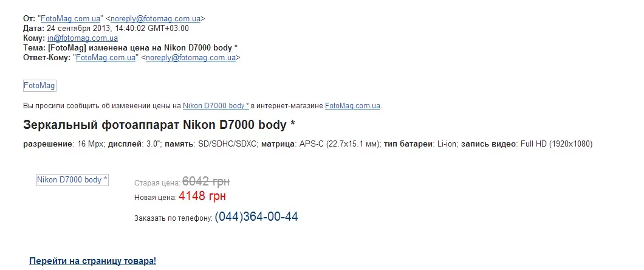Click the crossed-out old price 6042 грн
Screen dimensions: 644x270
206,181
